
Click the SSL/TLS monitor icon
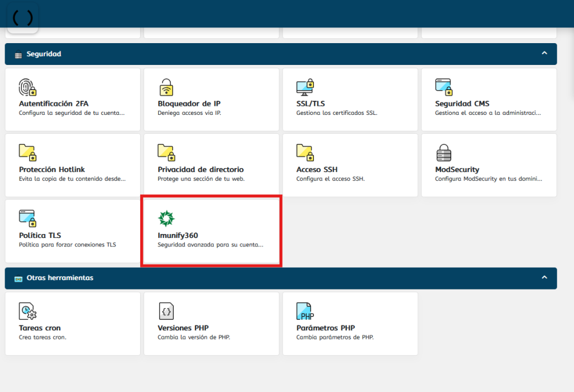(x=305, y=87)
